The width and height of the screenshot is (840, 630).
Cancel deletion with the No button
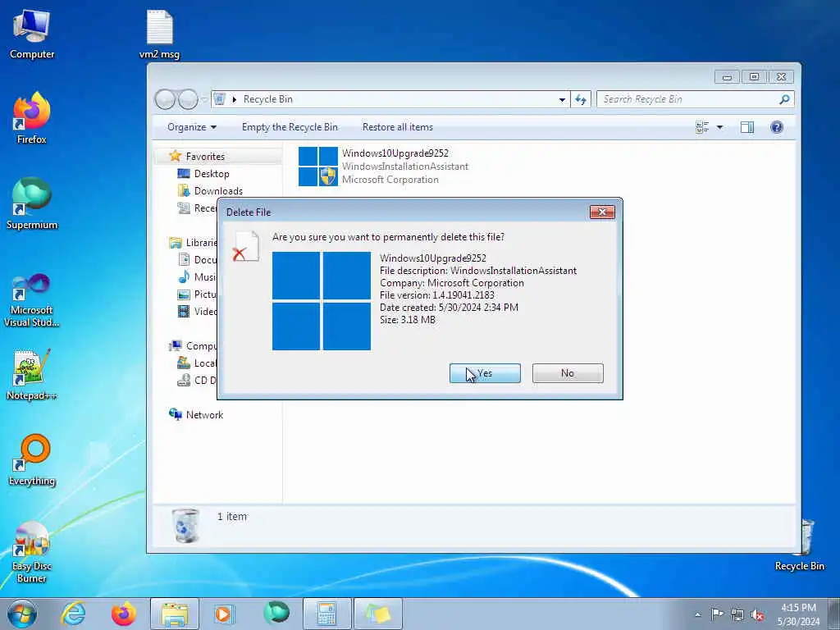pyautogui.click(x=568, y=373)
